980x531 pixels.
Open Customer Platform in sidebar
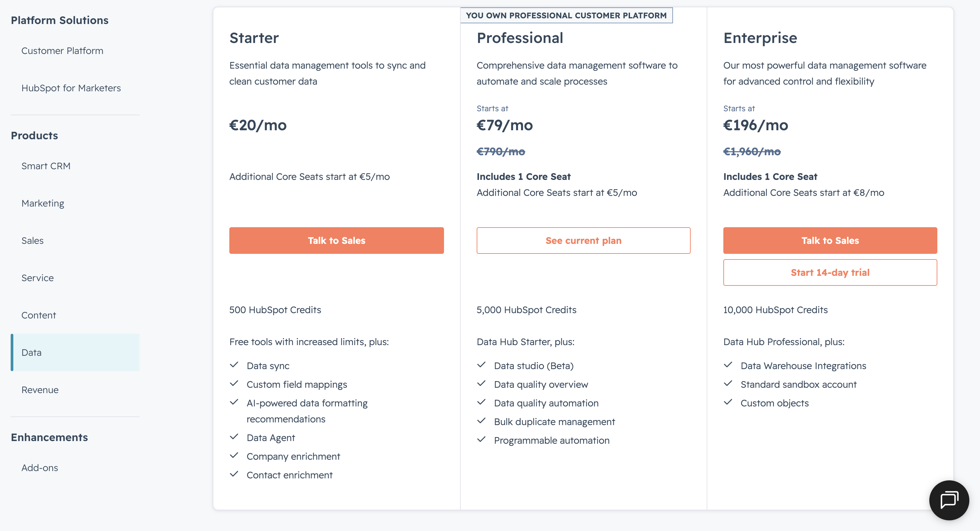point(62,51)
